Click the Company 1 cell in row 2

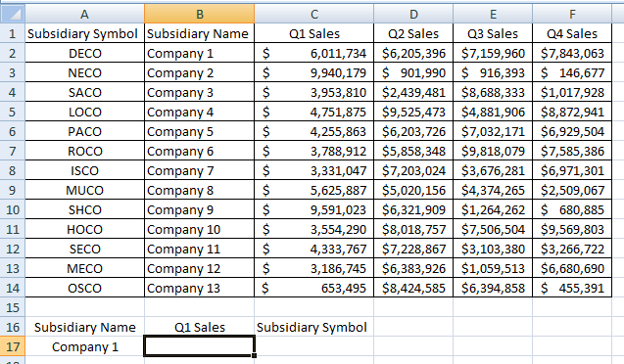pyautogui.click(x=200, y=53)
